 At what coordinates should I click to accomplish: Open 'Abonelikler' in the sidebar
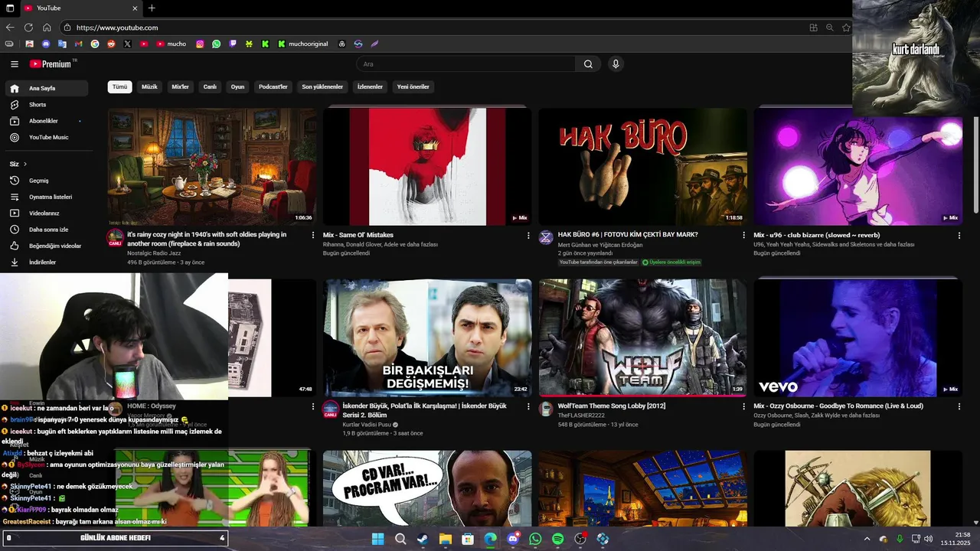click(x=47, y=121)
